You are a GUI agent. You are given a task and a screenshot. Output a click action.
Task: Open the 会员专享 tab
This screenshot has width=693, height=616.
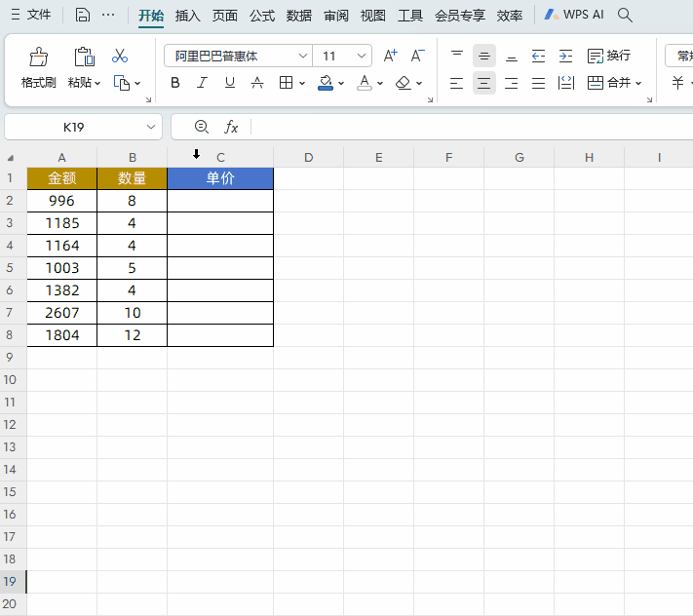[460, 16]
